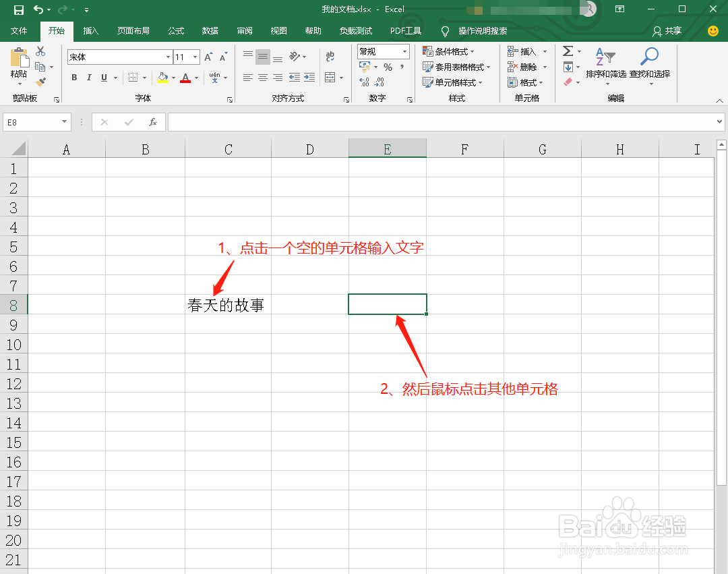Screen dimensions: 728x574
Task: Click the Insert Function fx icon
Action: [x=153, y=122]
